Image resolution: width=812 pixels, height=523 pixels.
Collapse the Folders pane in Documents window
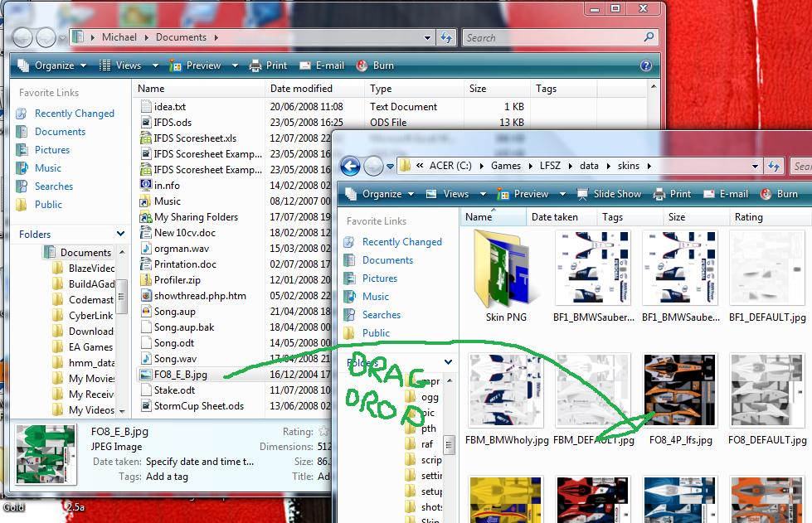(120, 234)
